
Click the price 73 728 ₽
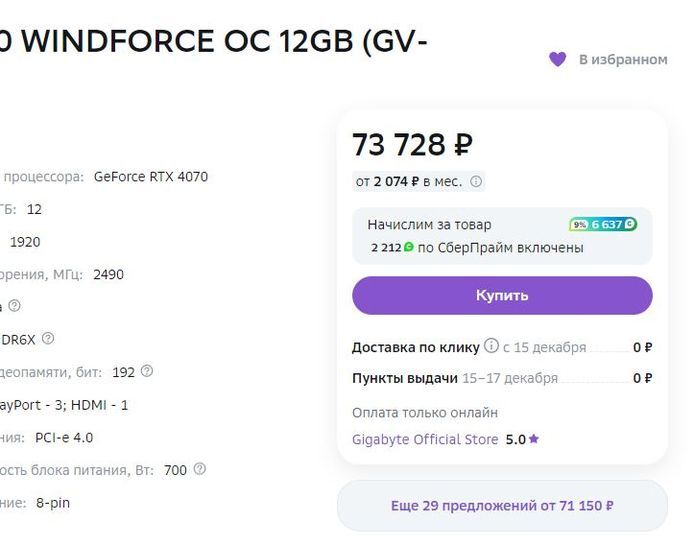click(x=412, y=146)
